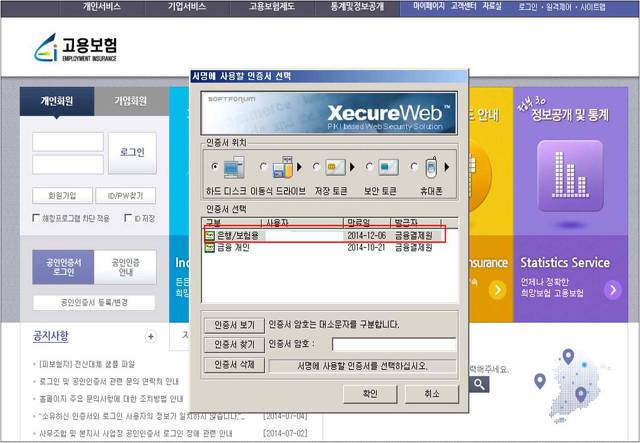This screenshot has width=640, height=443.
Task: Select the 이동식 드라이브 removable drive icon
Action: [x=283, y=167]
